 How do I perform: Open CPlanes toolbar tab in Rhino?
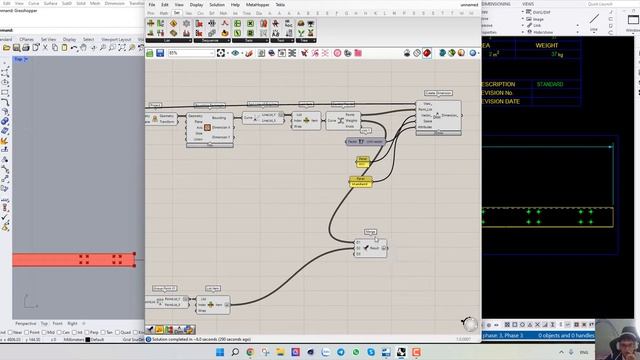27,40
